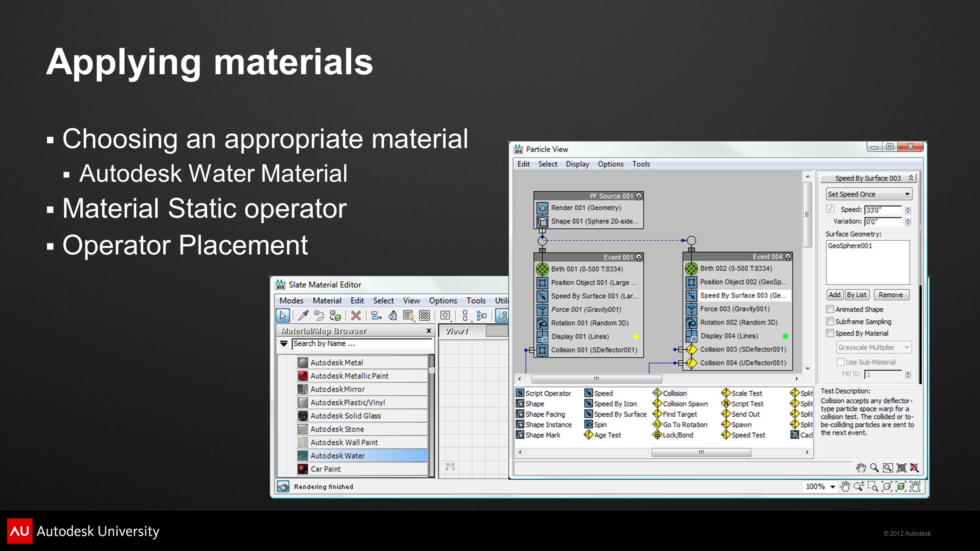Viewport: 980px width, 551px height.
Task: Check the Speed By Material checkbox
Action: click(x=830, y=333)
